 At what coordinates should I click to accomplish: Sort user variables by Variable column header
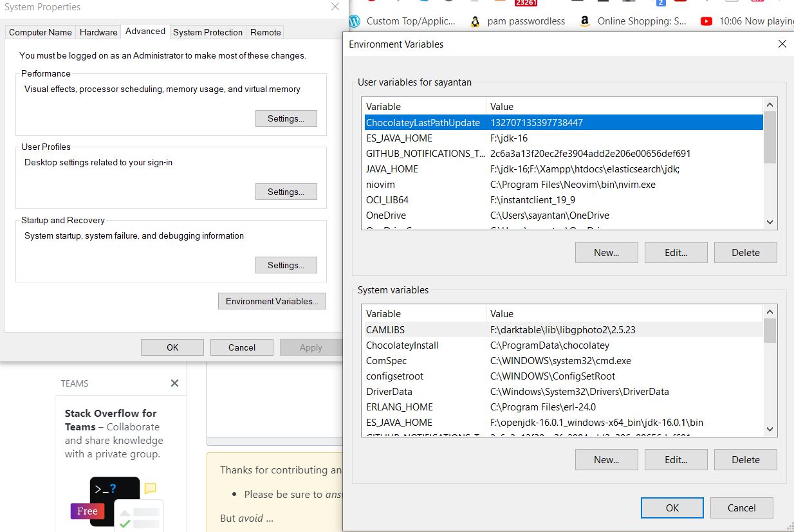pos(424,107)
